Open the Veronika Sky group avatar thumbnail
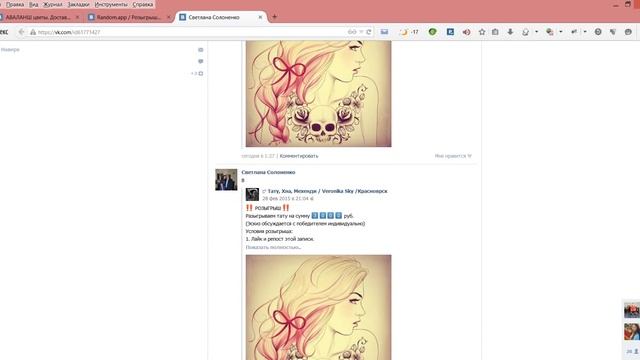The image size is (640, 360). point(252,194)
